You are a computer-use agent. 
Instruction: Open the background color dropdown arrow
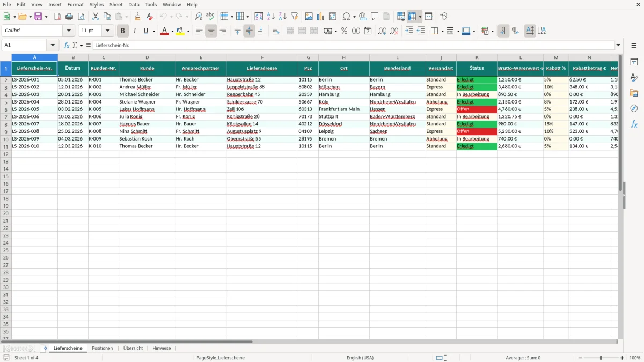point(188,31)
